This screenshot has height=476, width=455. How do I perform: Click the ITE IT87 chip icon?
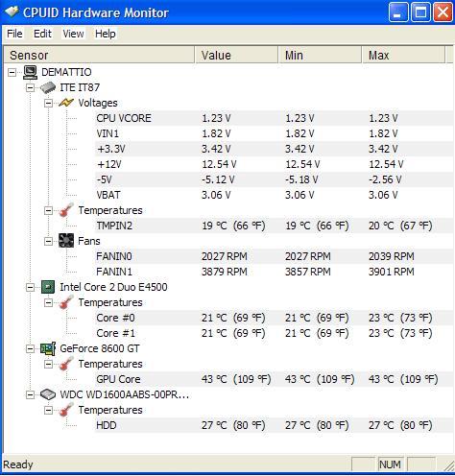[x=48, y=87]
